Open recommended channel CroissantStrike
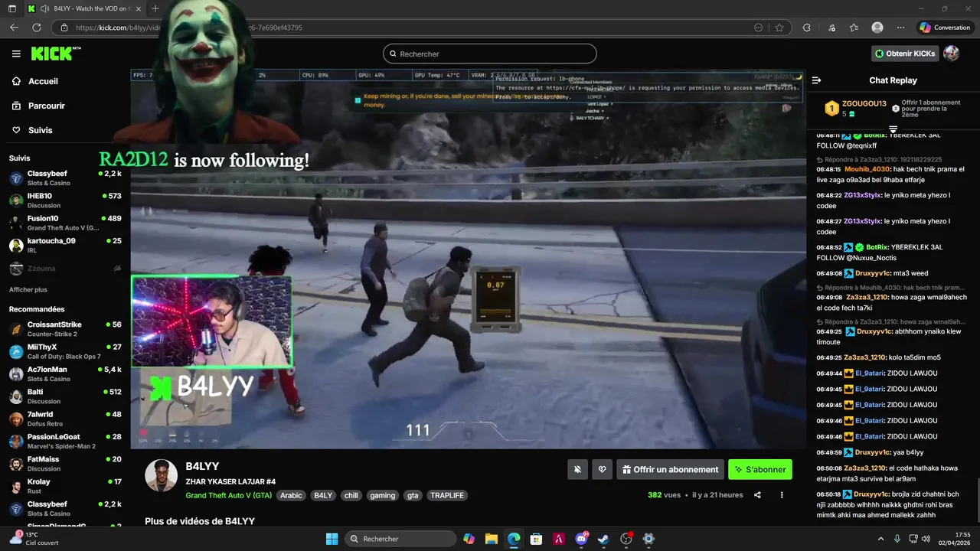Image resolution: width=980 pixels, height=551 pixels. pos(65,329)
